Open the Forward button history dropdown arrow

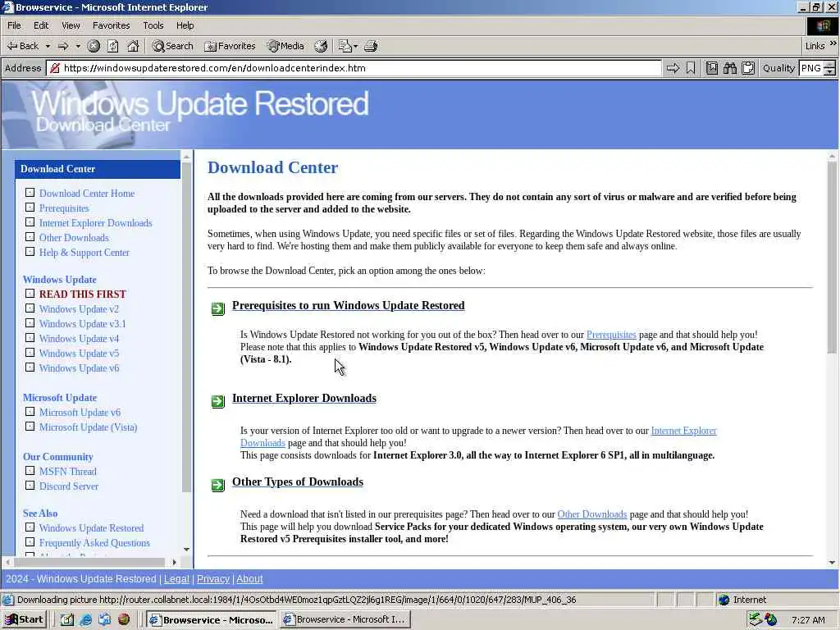point(78,46)
